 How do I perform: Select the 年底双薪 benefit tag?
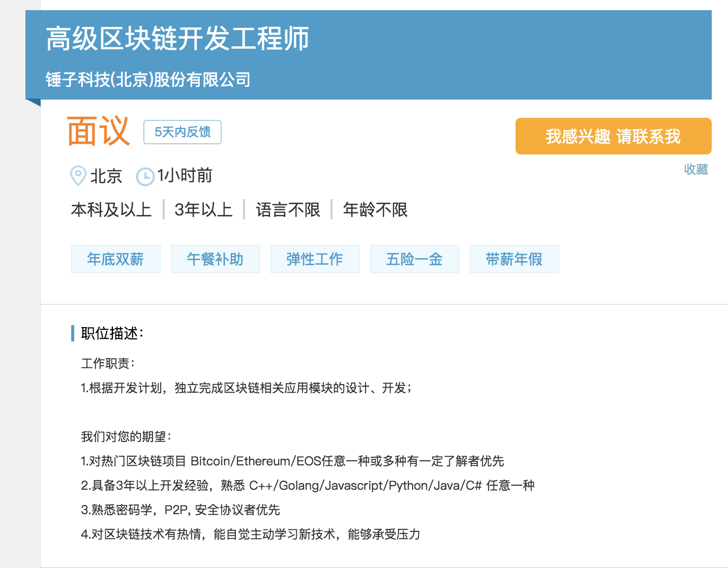click(116, 259)
